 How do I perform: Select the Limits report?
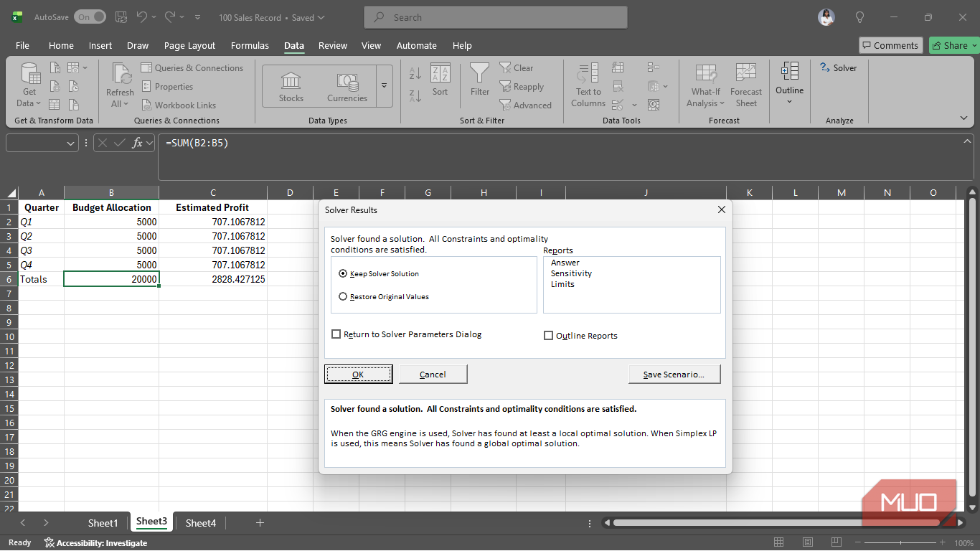click(562, 284)
